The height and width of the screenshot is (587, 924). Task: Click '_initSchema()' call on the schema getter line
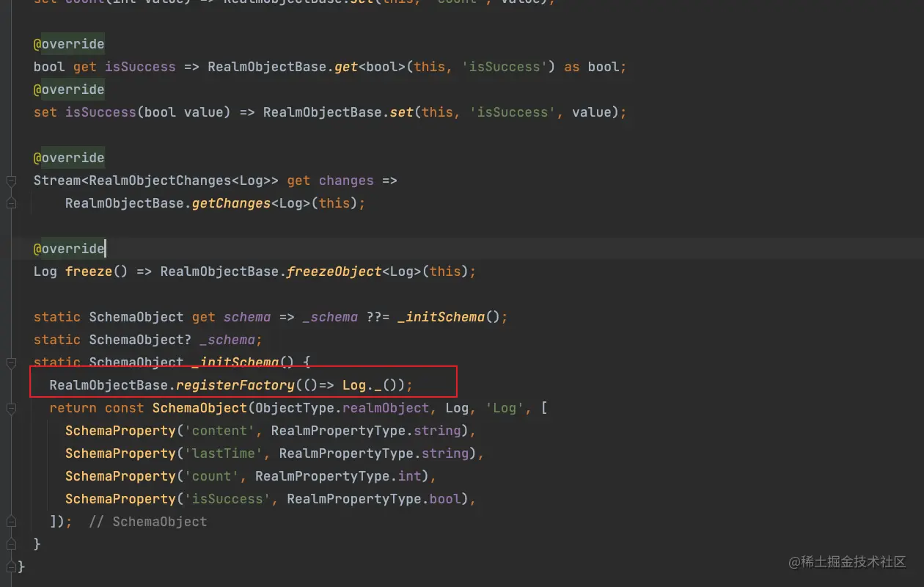(x=449, y=317)
